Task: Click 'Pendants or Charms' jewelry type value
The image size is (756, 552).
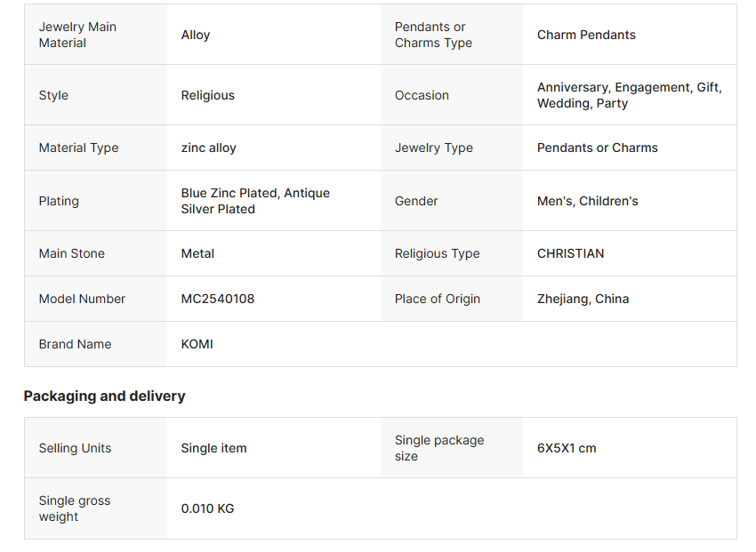Action: pyautogui.click(x=597, y=148)
